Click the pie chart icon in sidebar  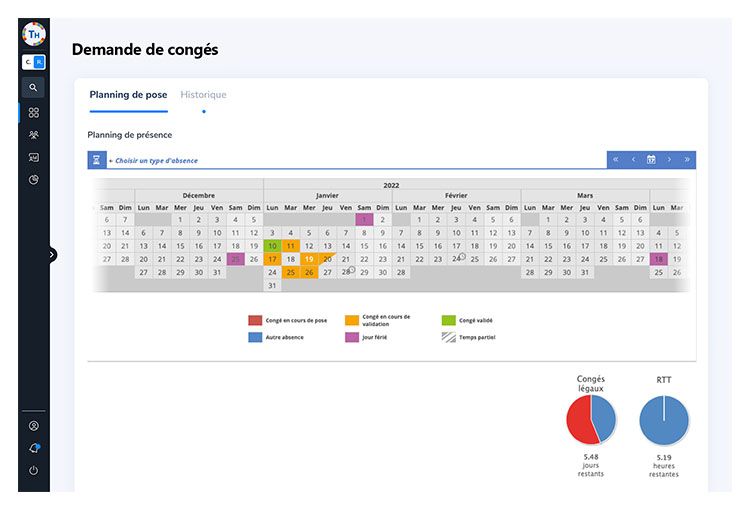33,180
